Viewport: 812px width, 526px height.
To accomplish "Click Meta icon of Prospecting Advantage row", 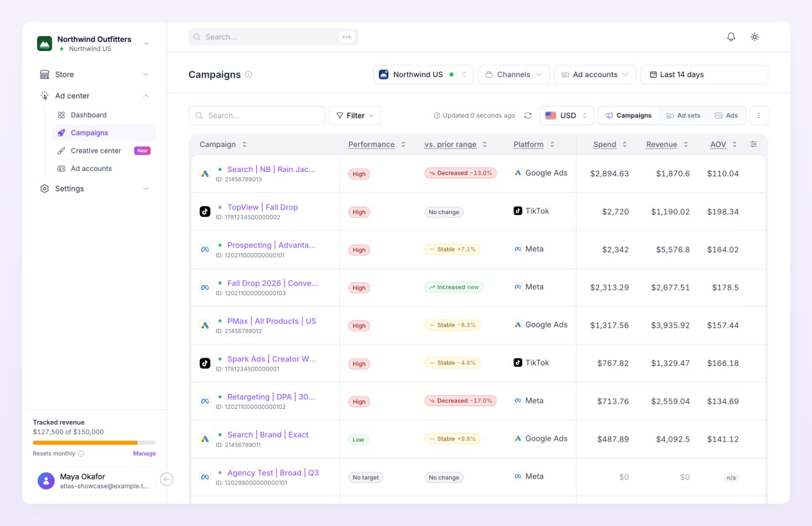I will coord(205,250).
